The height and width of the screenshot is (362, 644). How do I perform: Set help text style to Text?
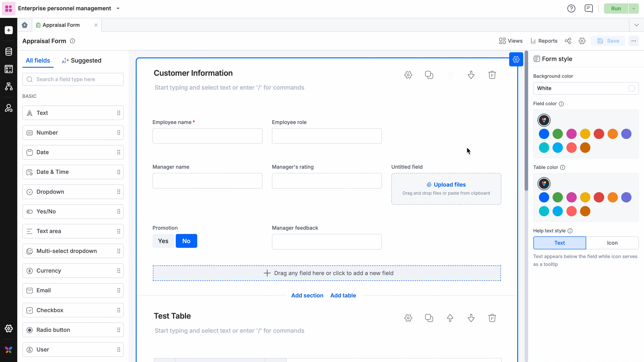(x=559, y=243)
